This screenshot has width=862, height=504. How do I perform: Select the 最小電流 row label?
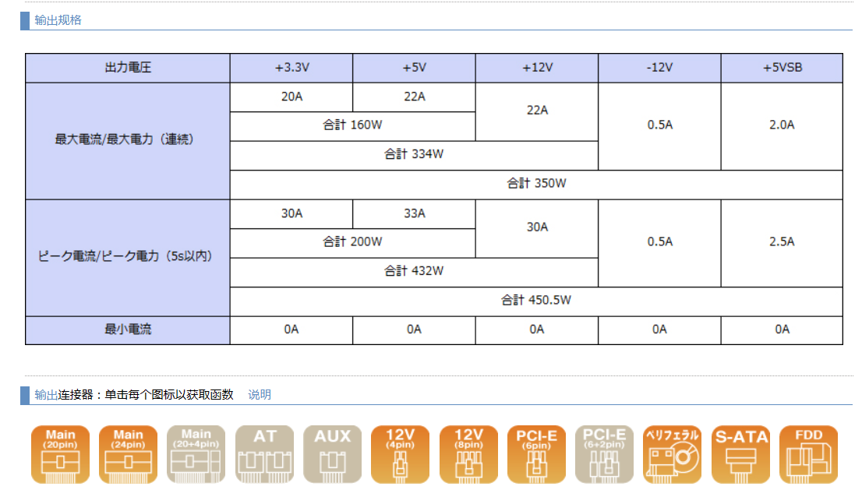(x=128, y=330)
